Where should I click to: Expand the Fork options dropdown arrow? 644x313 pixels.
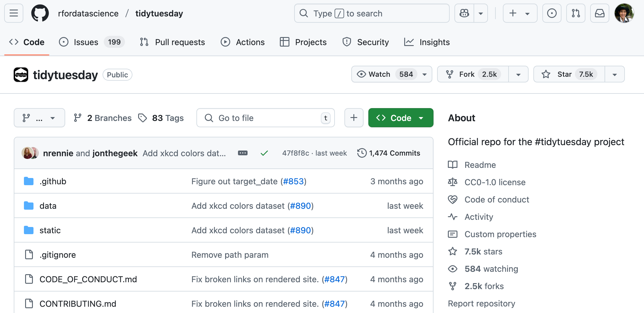(x=518, y=74)
